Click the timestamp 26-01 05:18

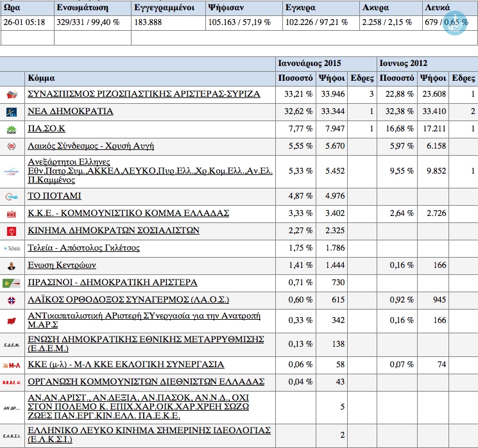(x=24, y=22)
